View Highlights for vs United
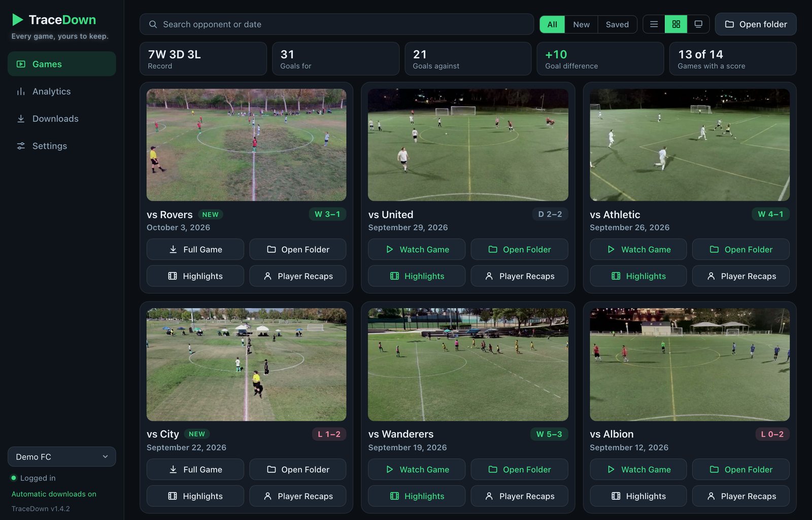This screenshot has width=812, height=520. click(x=417, y=276)
